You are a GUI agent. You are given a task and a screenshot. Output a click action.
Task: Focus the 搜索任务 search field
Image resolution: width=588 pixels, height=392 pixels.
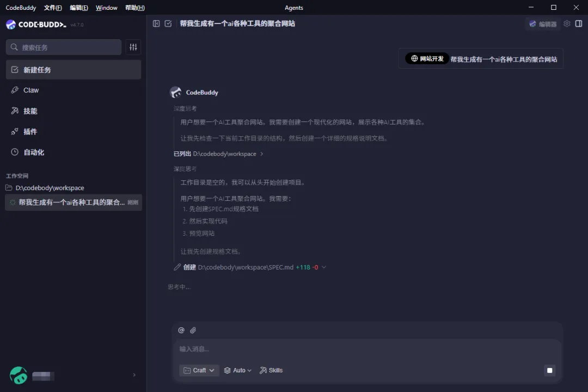tap(64, 47)
